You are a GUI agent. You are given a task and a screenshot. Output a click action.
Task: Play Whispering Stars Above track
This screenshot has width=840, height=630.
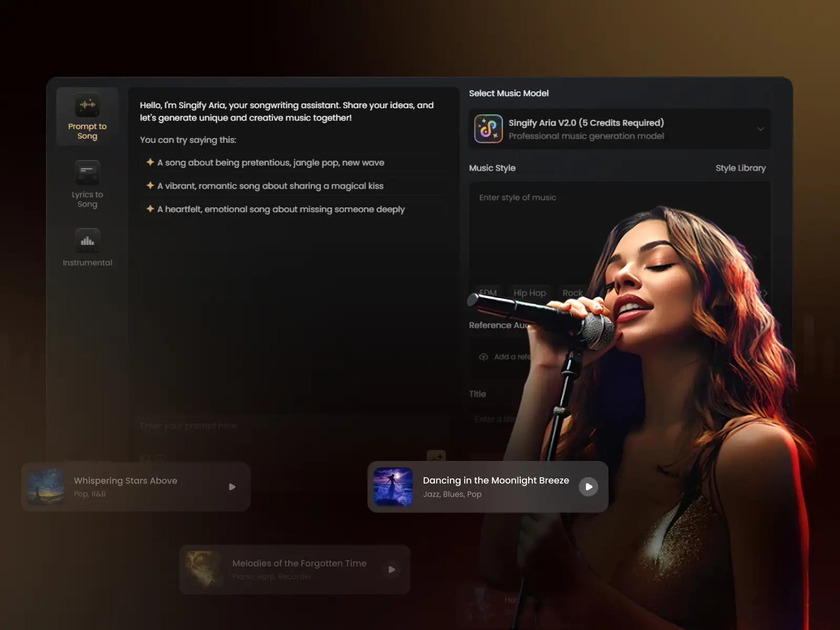tap(232, 487)
